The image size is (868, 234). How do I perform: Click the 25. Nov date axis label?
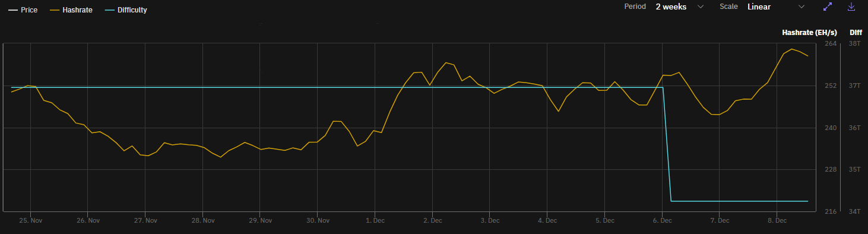coord(30,221)
